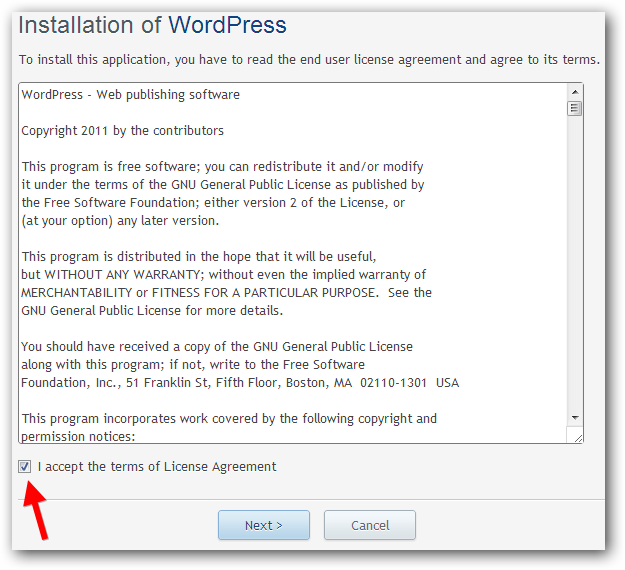Click 'WordPress - Web publishing software' line
Viewport: 625px width, 570px height.
pyautogui.click(x=130, y=95)
